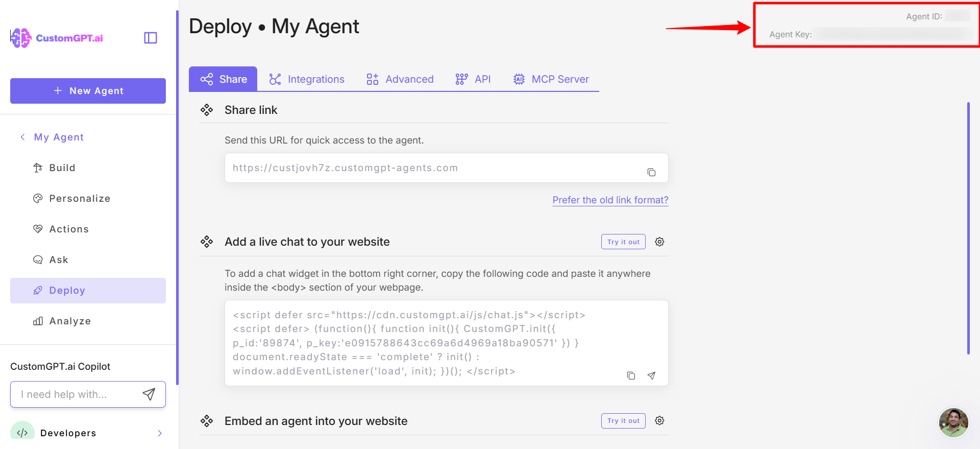Click the Analyze chart icon
The image size is (980, 449).
(38, 321)
